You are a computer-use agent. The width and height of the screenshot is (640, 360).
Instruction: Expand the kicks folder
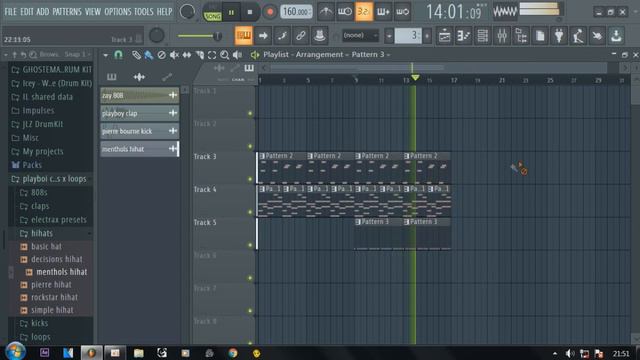pyautogui.click(x=35, y=323)
